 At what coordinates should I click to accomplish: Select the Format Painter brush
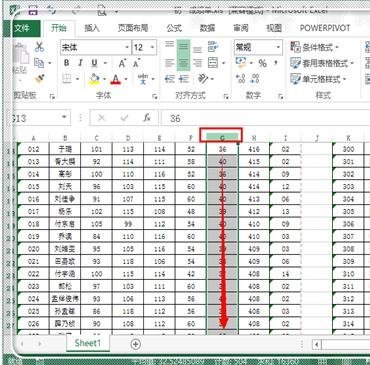click(x=40, y=79)
